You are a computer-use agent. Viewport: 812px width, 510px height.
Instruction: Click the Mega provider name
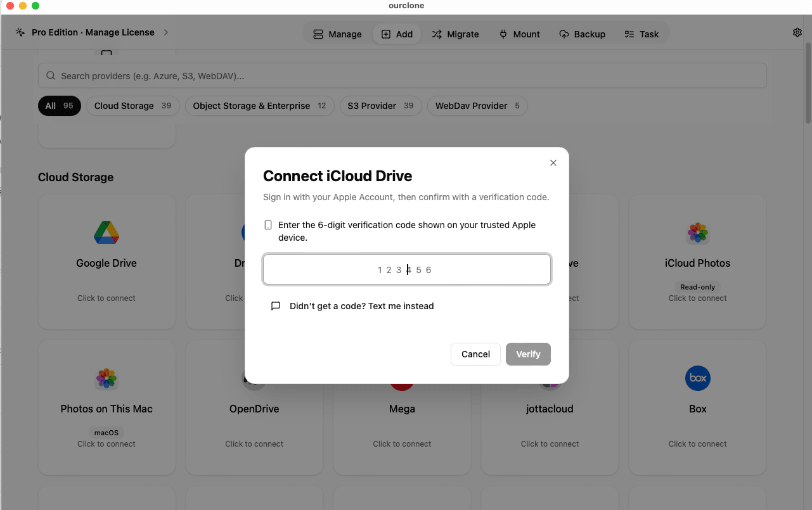402,409
